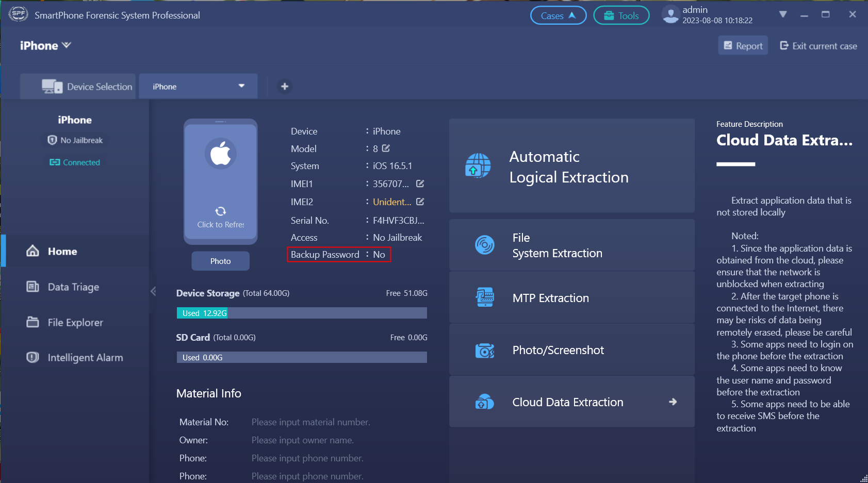This screenshot has width=868, height=483.
Task: Click the File Explorer folder icon
Action: coord(32,322)
